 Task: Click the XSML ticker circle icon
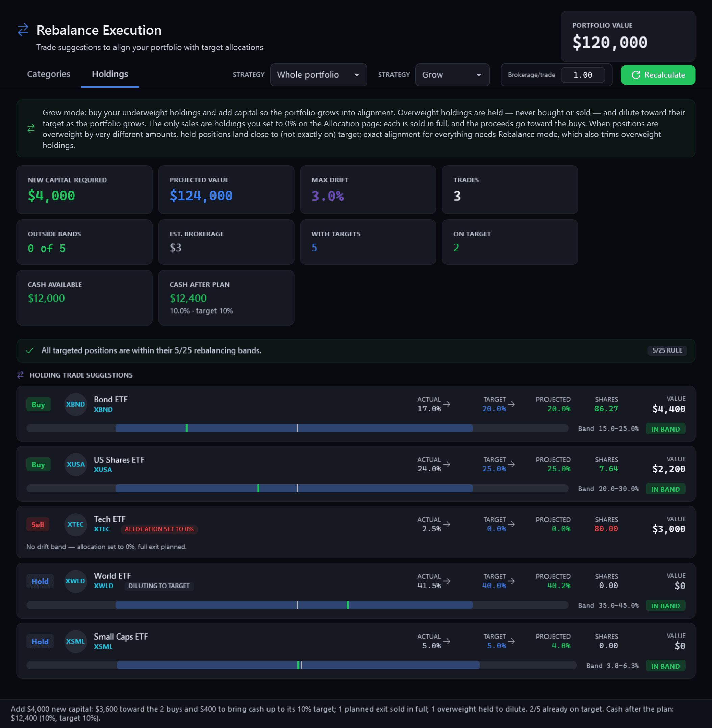point(76,641)
